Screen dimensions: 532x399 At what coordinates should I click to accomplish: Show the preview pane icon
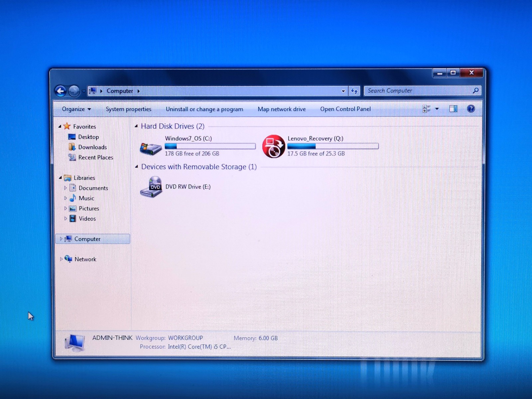[453, 109]
